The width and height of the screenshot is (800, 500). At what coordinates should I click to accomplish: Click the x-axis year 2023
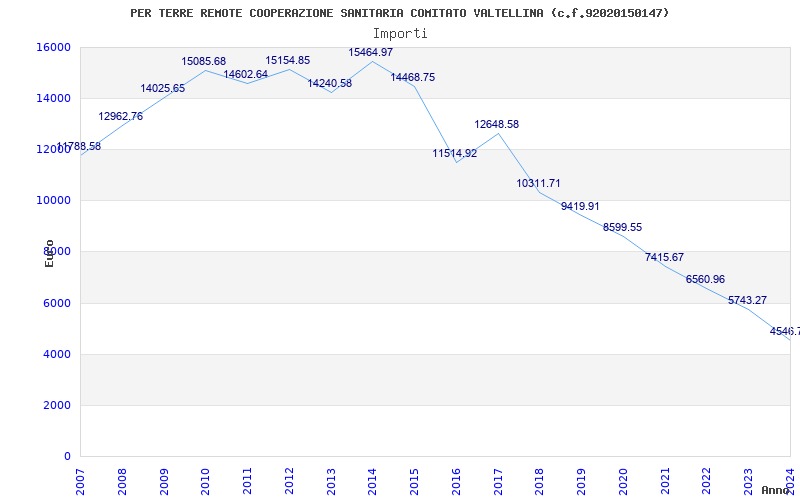(x=748, y=482)
